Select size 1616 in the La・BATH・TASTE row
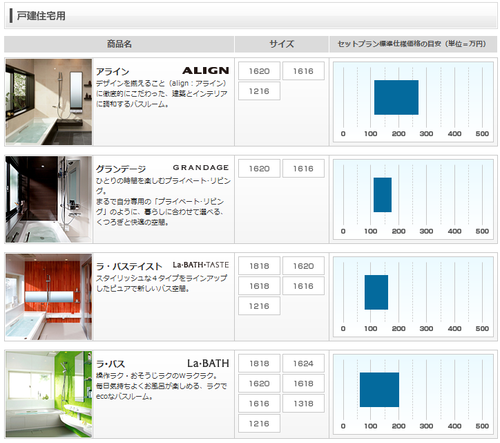This screenshot has height=443, width=500. (x=303, y=286)
